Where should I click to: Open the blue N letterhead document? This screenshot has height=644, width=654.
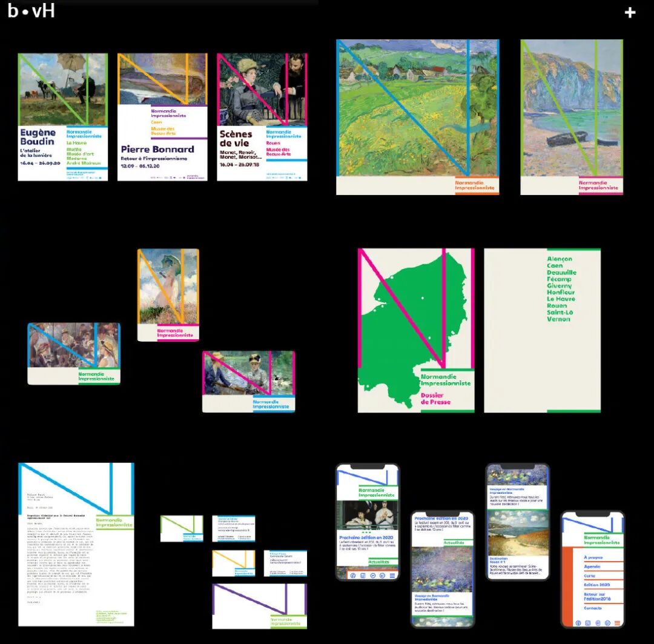(76, 544)
